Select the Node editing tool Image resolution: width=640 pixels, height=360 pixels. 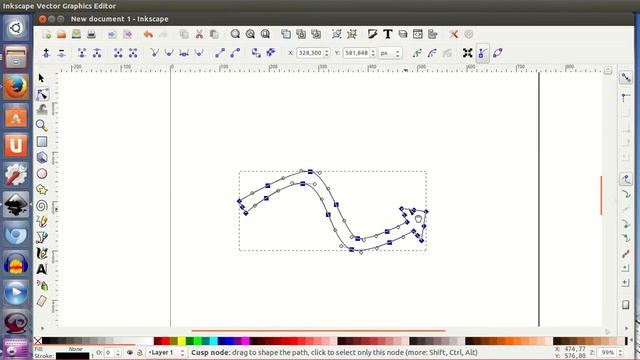click(42, 94)
